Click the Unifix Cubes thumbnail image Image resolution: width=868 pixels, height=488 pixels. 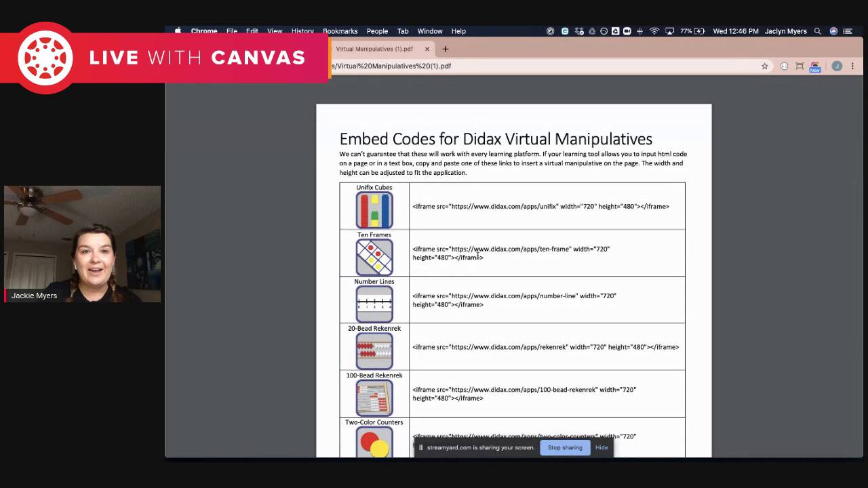coord(374,210)
